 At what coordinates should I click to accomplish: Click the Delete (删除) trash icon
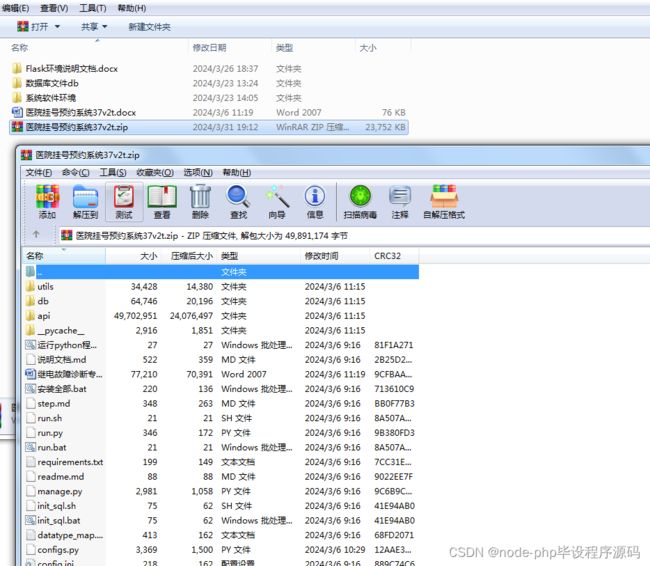(200, 202)
